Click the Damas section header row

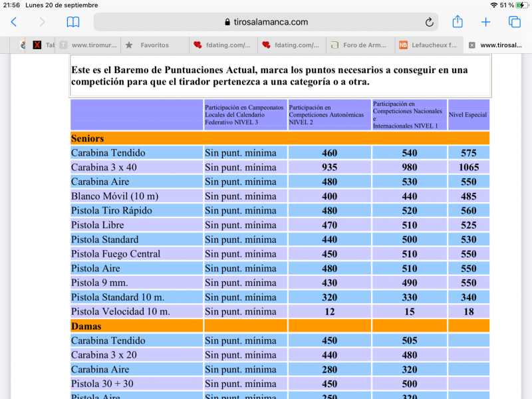[279, 326]
